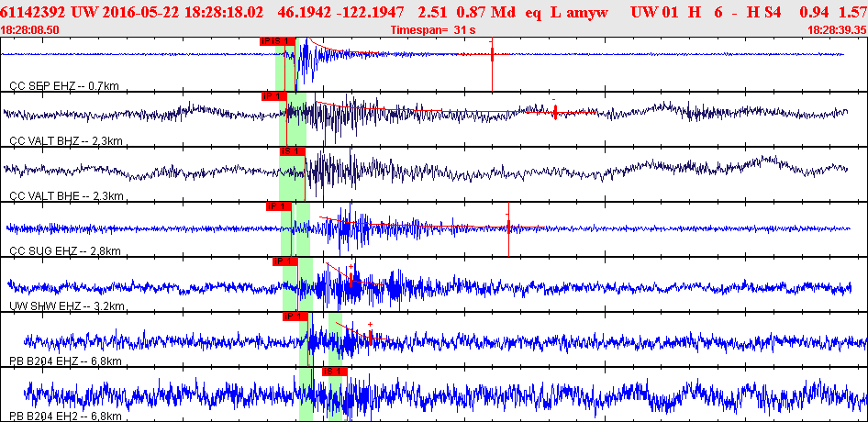This screenshot has width=868, height=422.
Task: Select the iS pick flag on VALT BHE
Action: coord(291,150)
